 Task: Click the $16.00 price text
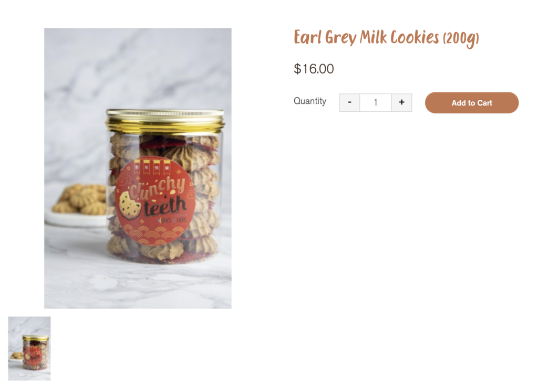(x=314, y=69)
